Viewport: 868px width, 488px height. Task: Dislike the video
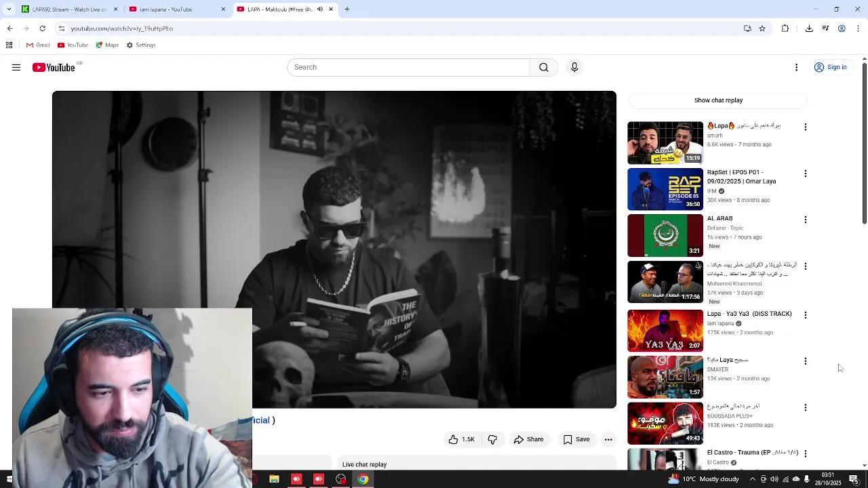coord(492,439)
